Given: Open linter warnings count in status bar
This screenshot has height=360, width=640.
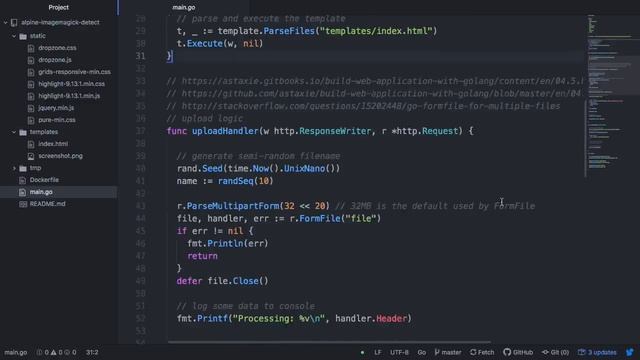Looking at the screenshot, I should click(56, 352).
